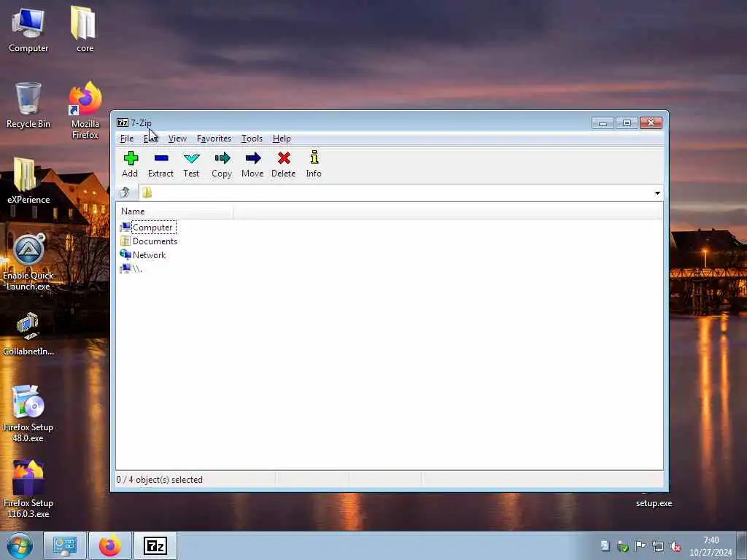Click the Add toolbar icon in 7-Zip
This screenshot has width=747, height=560.
(x=130, y=165)
